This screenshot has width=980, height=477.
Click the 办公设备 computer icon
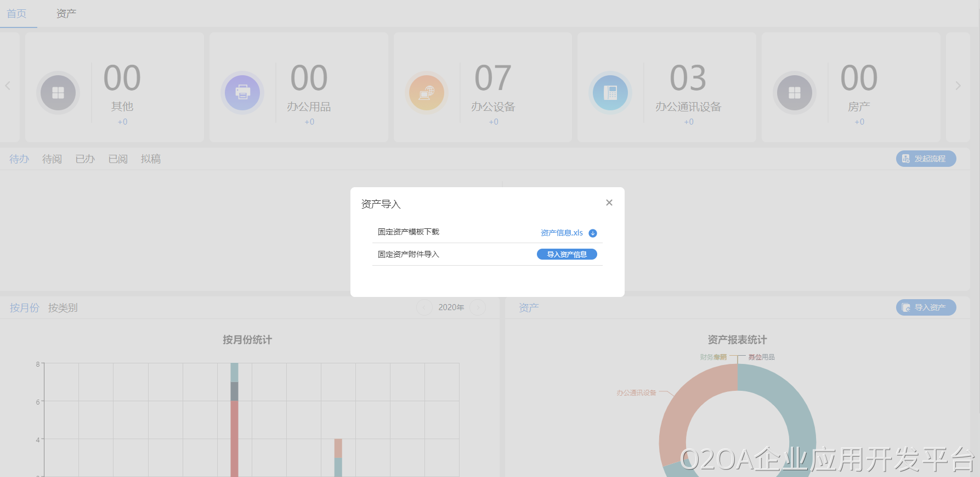coord(426,93)
